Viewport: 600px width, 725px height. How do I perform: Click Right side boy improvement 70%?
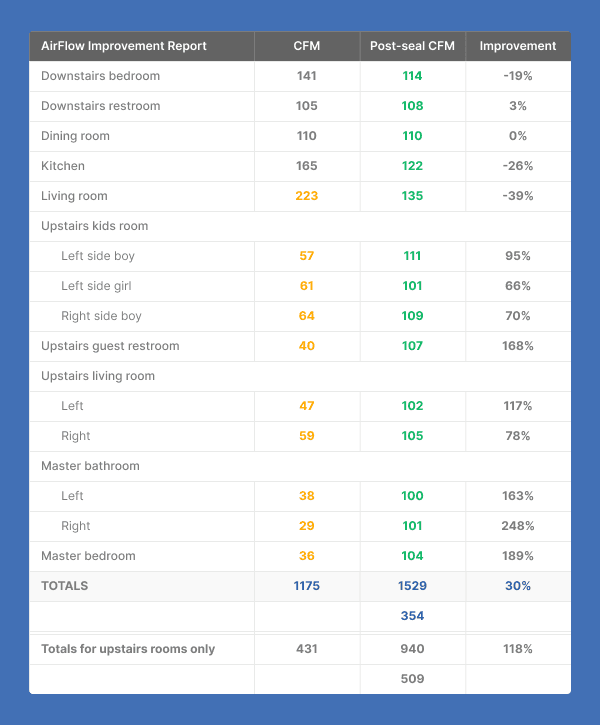click(518, 316)
